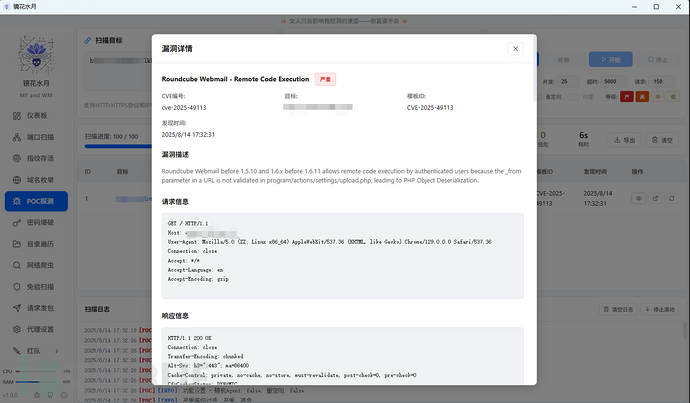Open the GitHub icon in sidebar footer

click(x=51, y=395)
